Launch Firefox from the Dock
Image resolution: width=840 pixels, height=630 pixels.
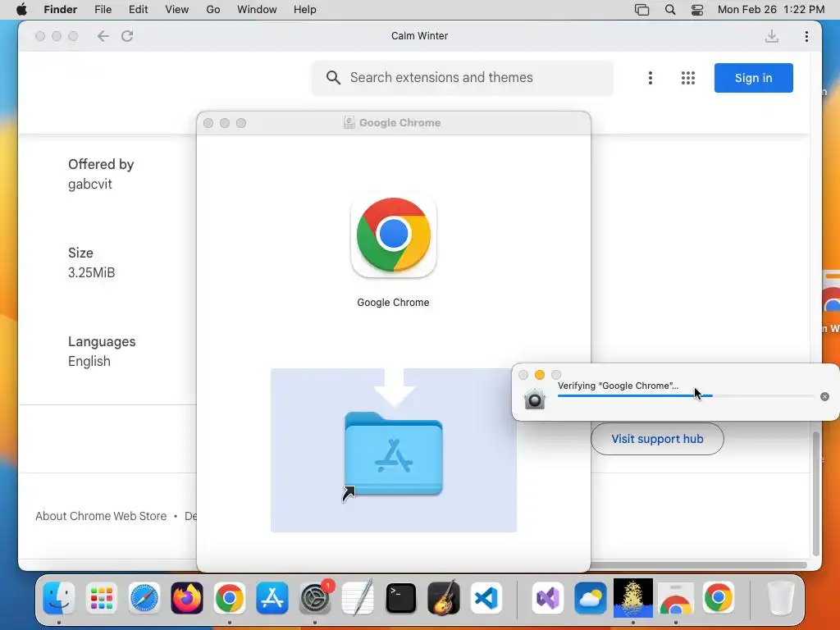point(187,597)
